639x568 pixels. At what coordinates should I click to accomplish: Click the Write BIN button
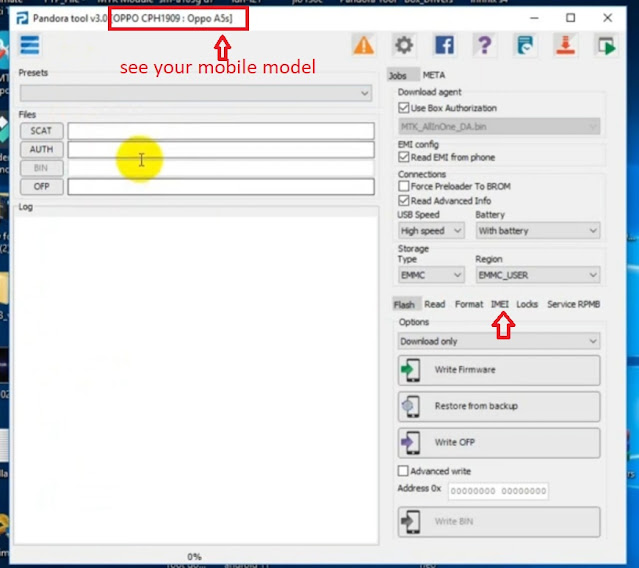coord(499,522)
